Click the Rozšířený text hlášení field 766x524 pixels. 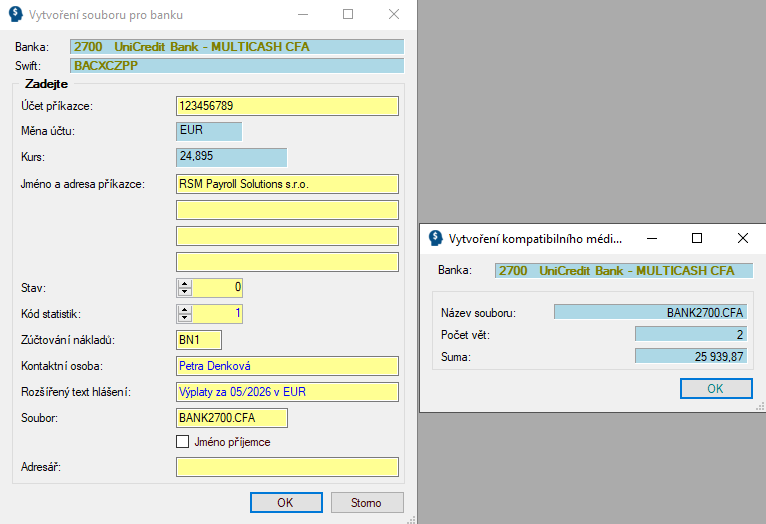(287, 392)
